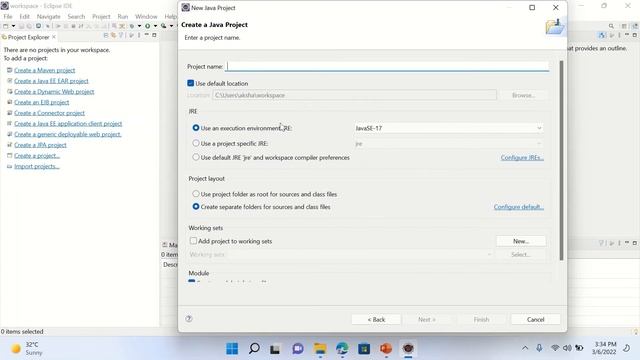
Task: Close the Project Explorer tab
Action: (54, 37)
